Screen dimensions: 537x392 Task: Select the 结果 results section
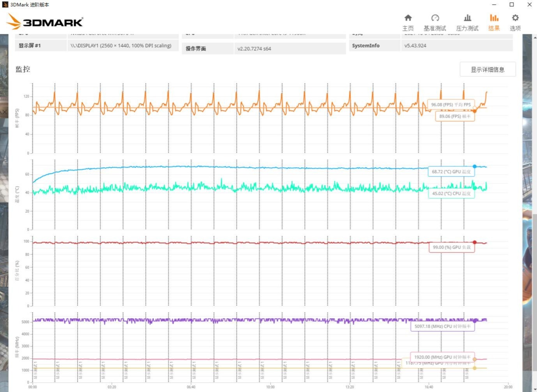pos(494,23)
